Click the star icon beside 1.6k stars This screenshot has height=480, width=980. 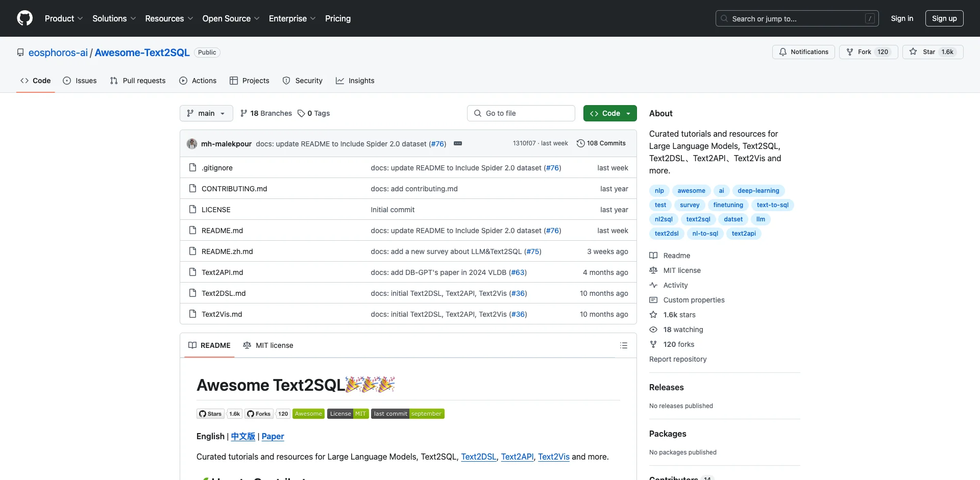coord(653,315)
